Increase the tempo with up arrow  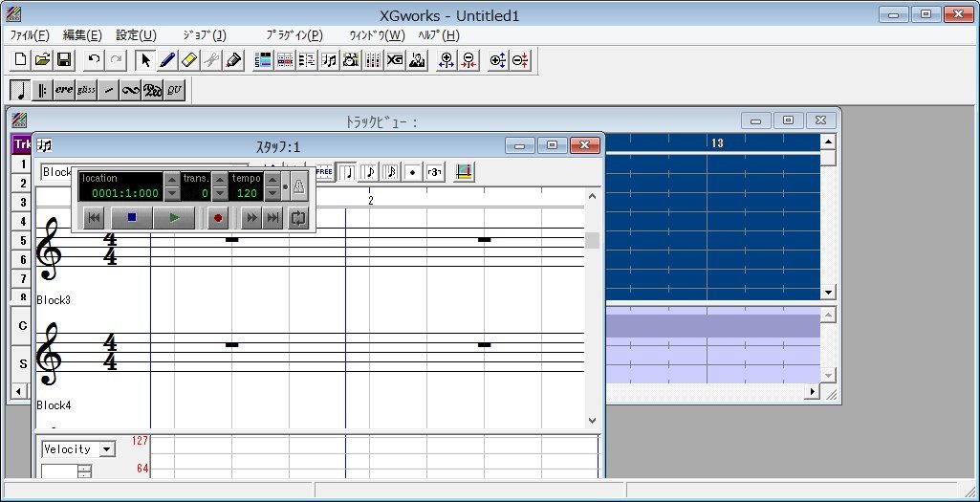tap(272, 180)
